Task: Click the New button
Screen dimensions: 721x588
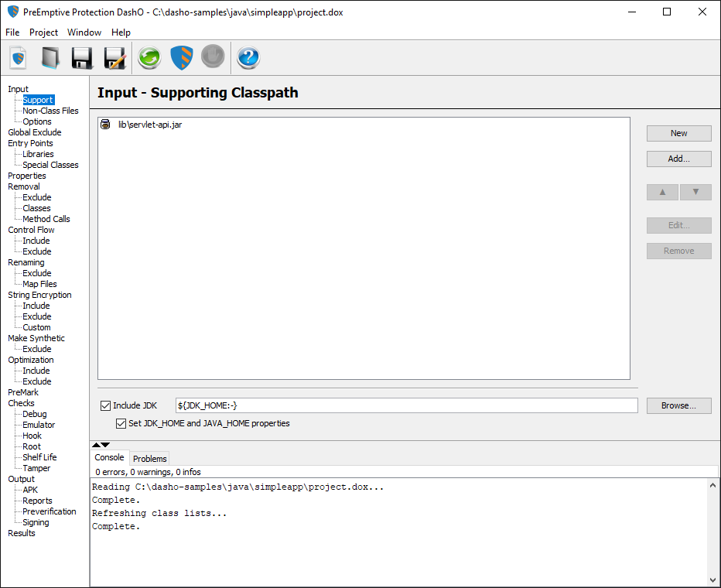Action: pos(678,133)
